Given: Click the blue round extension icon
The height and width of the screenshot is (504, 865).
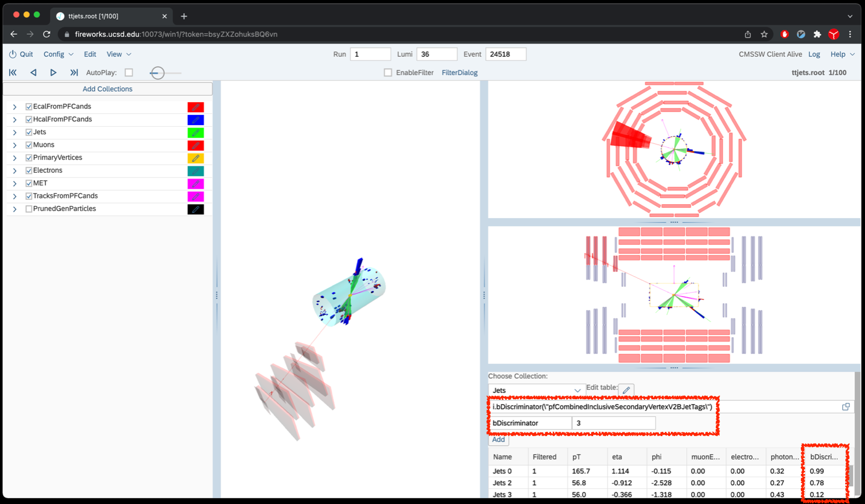Looking at the screenshot, I should coord(801,34).
